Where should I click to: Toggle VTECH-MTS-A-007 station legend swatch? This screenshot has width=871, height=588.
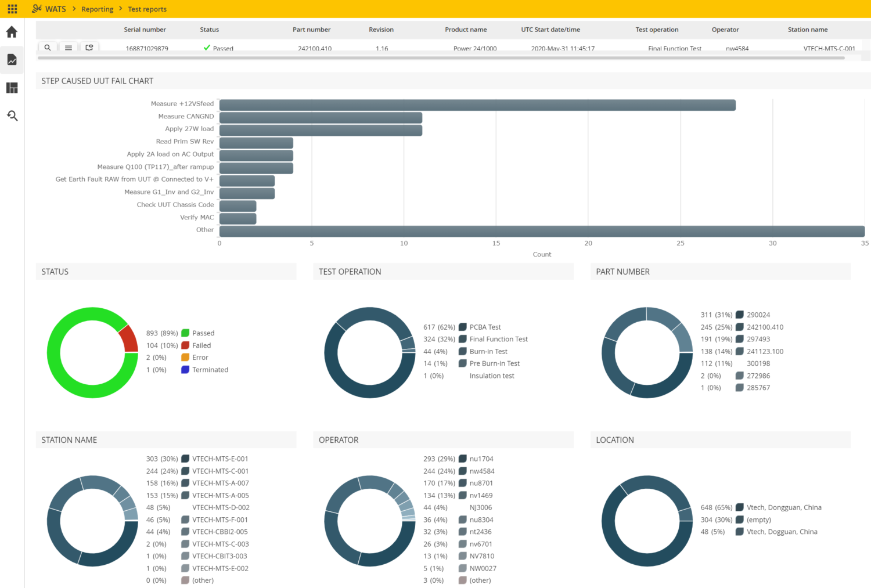pos(185,483)
